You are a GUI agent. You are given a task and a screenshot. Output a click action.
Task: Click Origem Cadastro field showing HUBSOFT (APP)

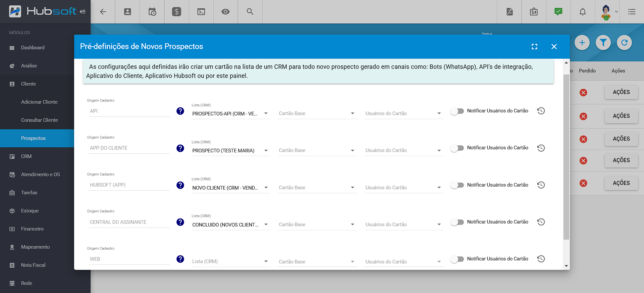(x=129, y=185)
